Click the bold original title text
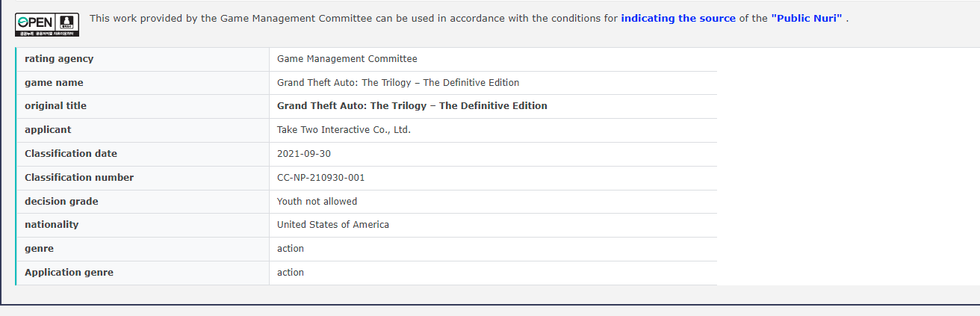This screenshot has height=316, width=980. tap(412, 106)
